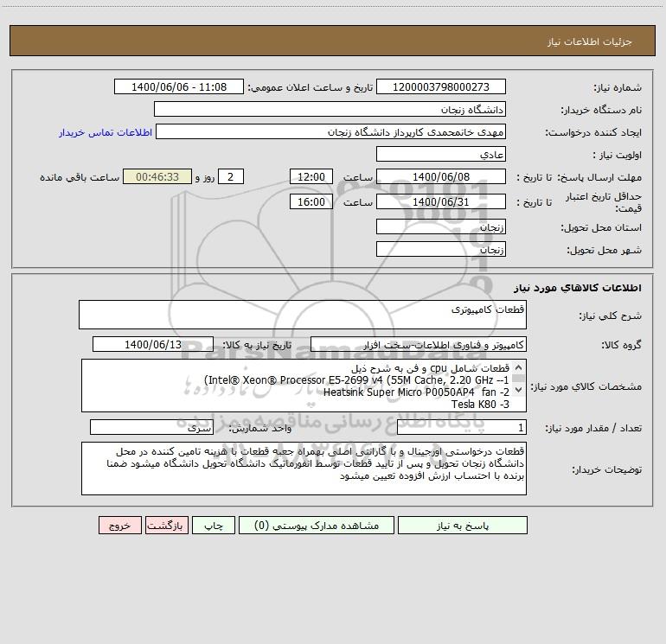Image resolution: width=666 pixels, height=644 pixels.
Task: Click label تعداد / مقدار مورد نیاز
Action: coord(593,428)
